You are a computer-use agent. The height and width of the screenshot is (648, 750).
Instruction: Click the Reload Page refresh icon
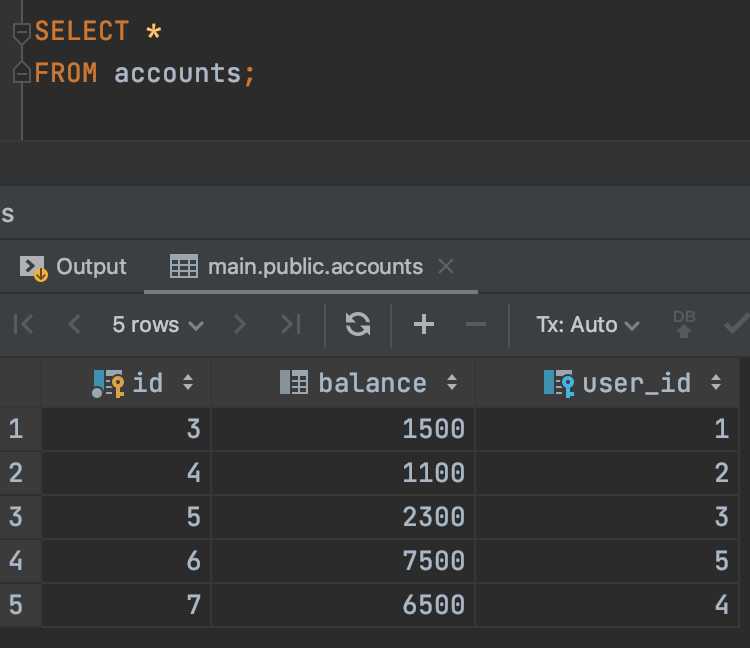(x=357, y=324)
